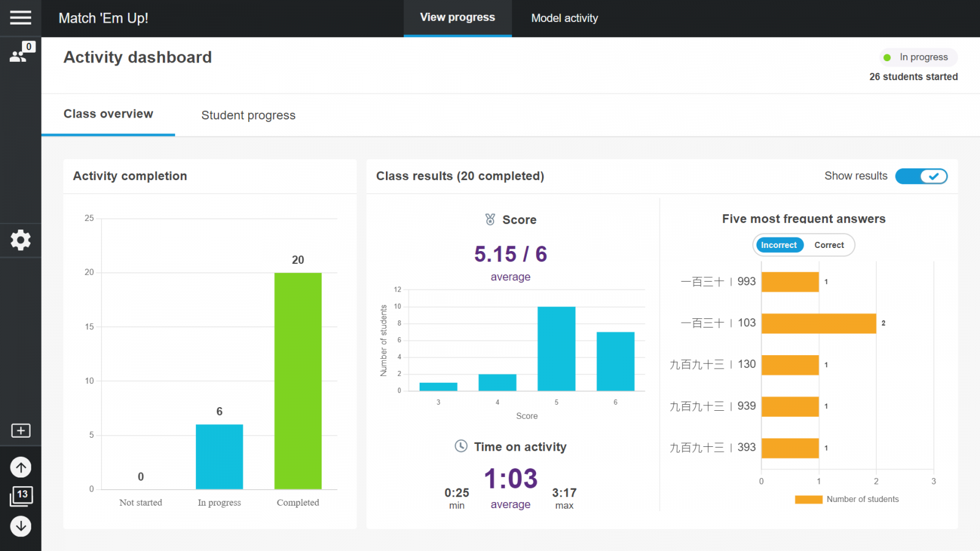The width and height of the screenshot is (980, 551).
Task: Go to previous page with up arrow
Action: point(21,468)
